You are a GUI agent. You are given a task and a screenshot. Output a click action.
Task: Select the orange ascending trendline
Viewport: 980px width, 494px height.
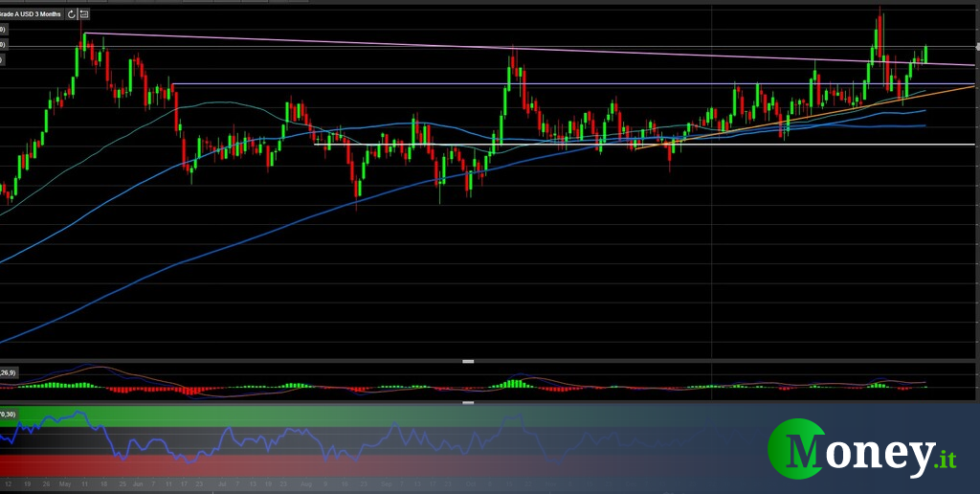[804, 118]
